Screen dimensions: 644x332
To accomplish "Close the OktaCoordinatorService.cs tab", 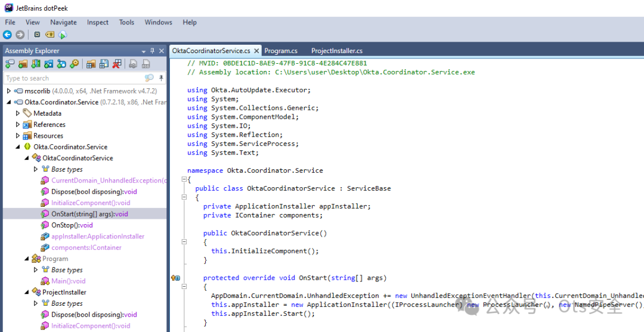I will click(256, 51).
